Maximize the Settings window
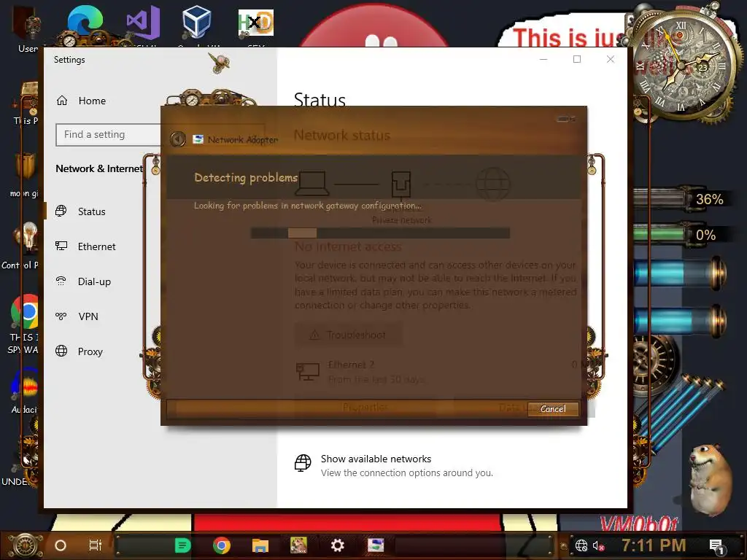747x560 pixels. pyautogui.click(x=577, y=59)
